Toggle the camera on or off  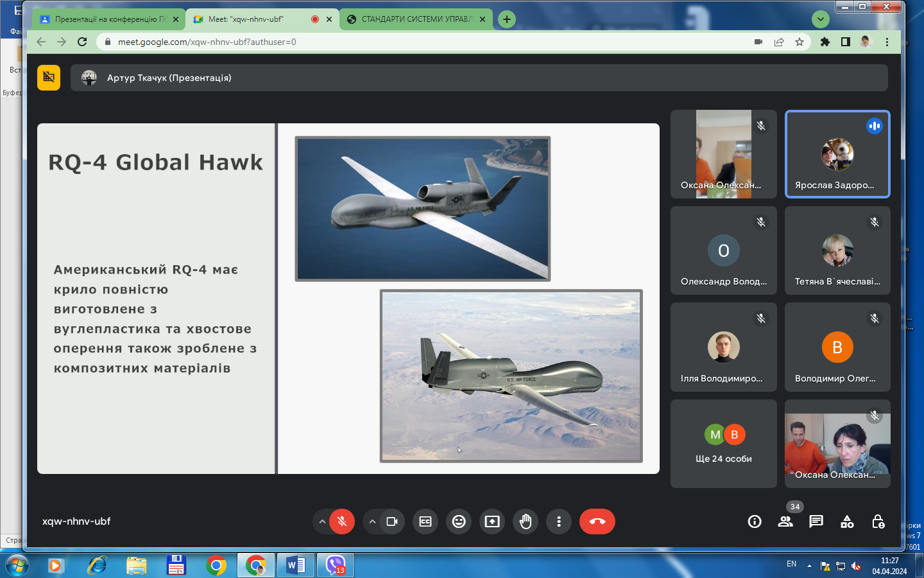pos(392,521)
